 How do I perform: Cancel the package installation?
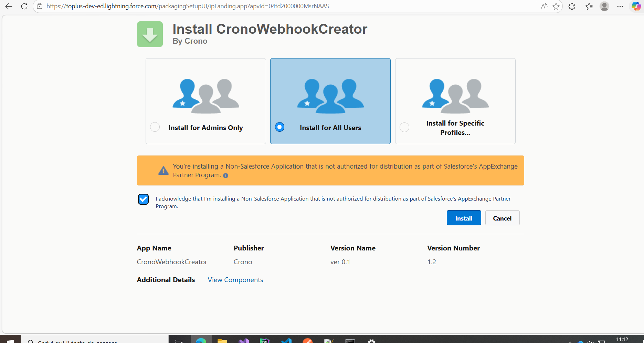[x=502, y=218]
